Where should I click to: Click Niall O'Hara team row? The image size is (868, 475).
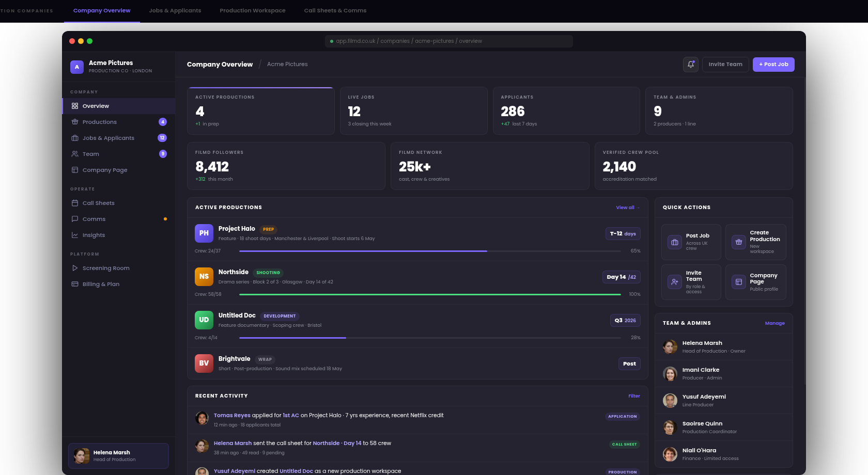click(724, 454)
